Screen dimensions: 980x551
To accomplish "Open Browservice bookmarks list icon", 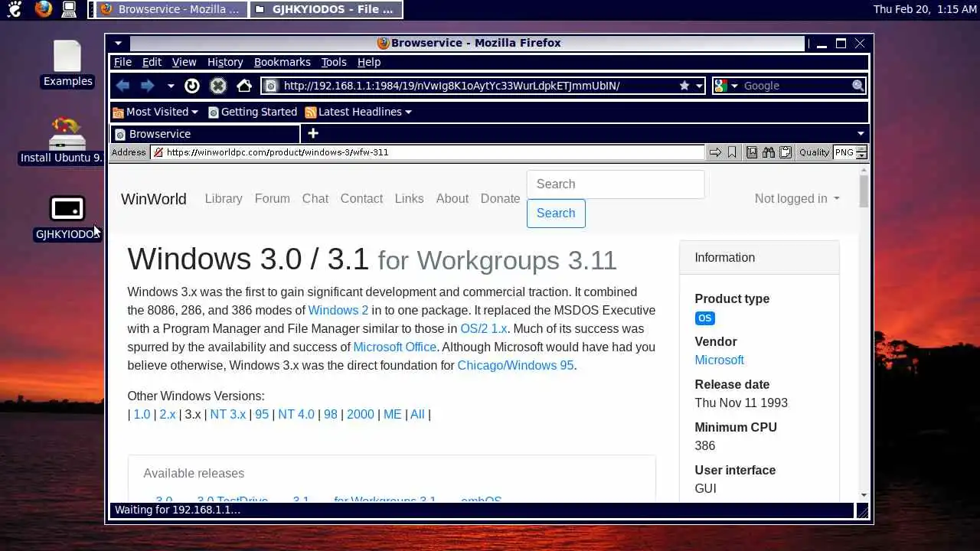I will [x=752, y=152].
